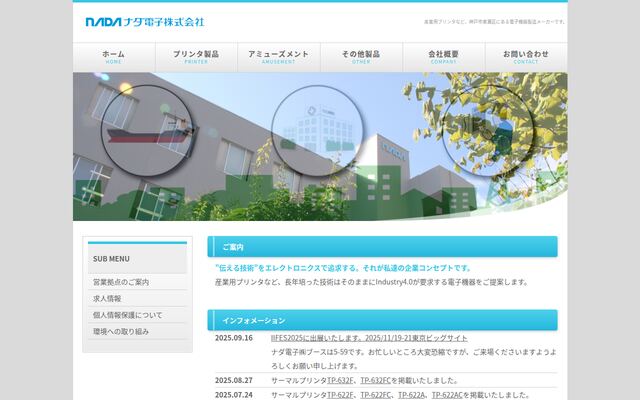
Task: Click the 2025.09.16 date entry
Action: pyautogui.click(x=234, y=338)
